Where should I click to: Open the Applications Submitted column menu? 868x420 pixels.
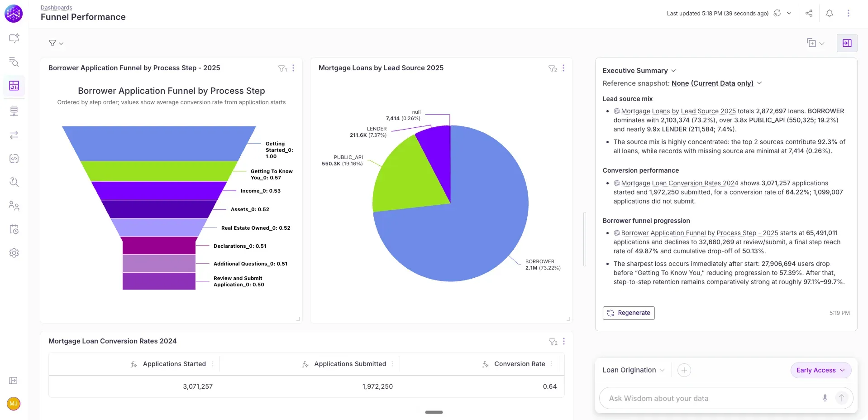[392, 364]
